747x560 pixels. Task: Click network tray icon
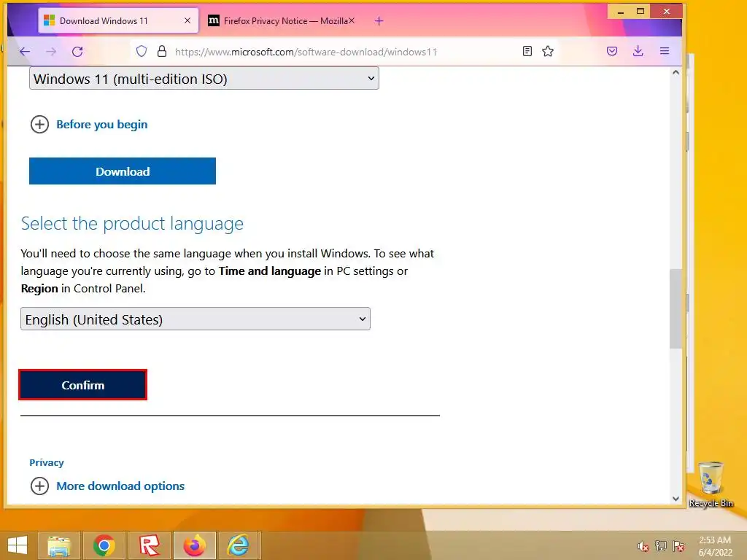(x=661, y=546)
